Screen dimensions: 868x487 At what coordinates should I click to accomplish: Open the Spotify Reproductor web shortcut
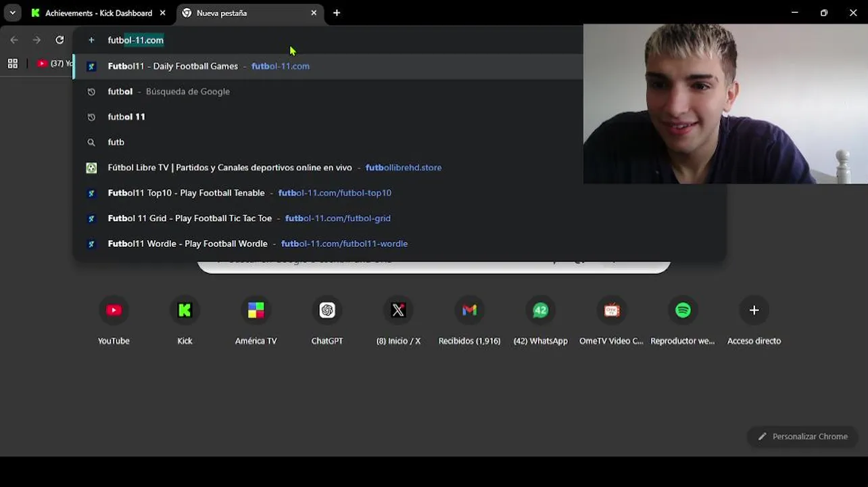click(683, 322)
